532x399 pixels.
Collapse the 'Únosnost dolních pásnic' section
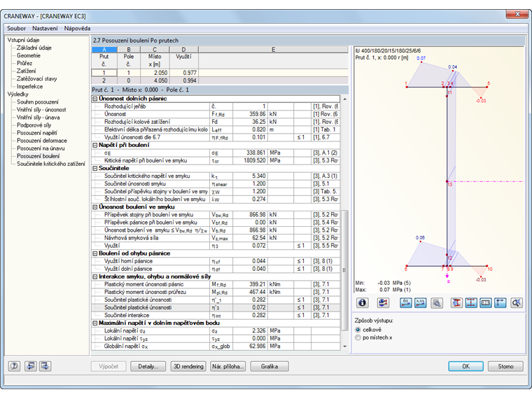[95, 98]
